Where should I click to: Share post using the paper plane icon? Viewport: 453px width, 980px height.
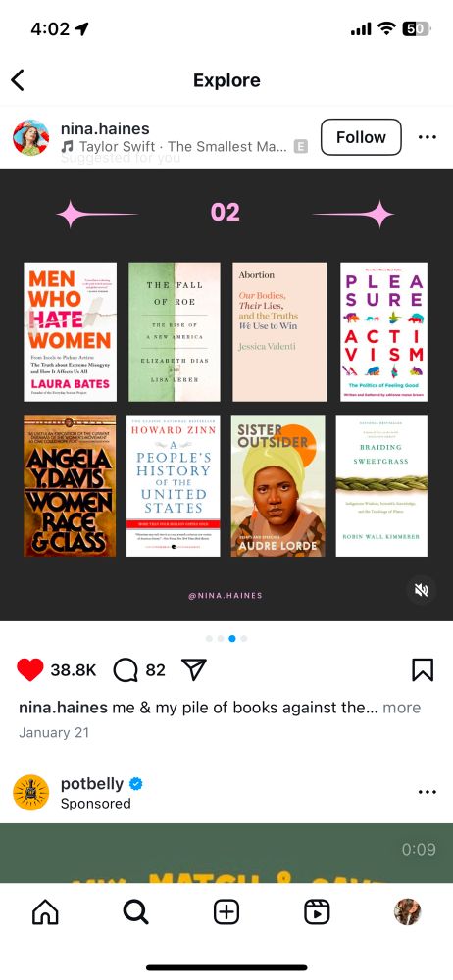[x=194, y=670]
